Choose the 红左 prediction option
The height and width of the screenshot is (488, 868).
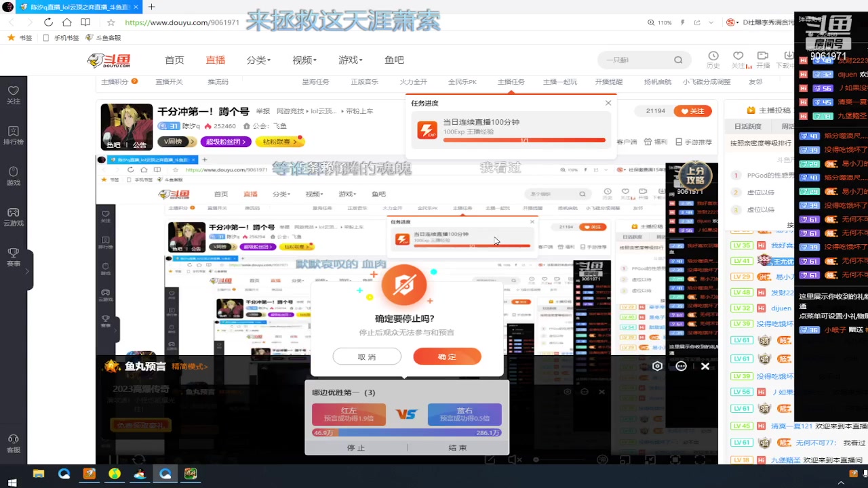349,414
